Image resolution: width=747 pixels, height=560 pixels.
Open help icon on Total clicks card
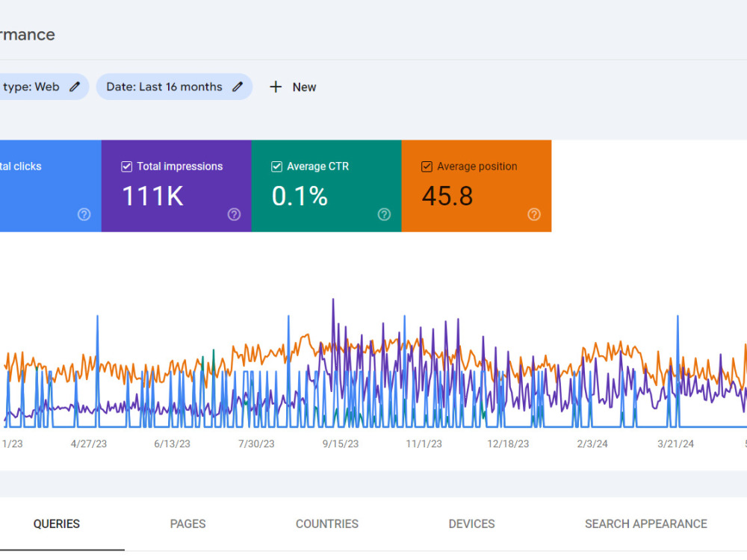pyautogui.click(x=84, y=214)
